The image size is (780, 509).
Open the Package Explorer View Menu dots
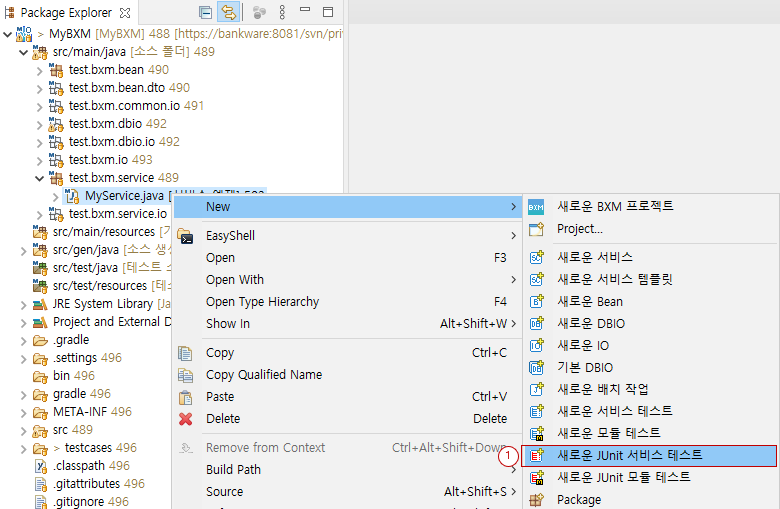tap(282, 12)
